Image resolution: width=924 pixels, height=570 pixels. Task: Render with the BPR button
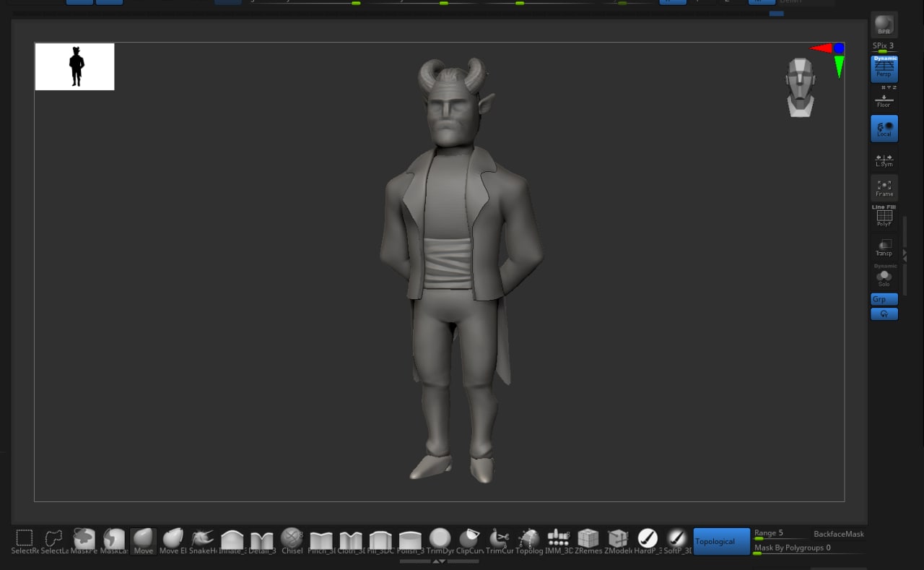[884, 25]
